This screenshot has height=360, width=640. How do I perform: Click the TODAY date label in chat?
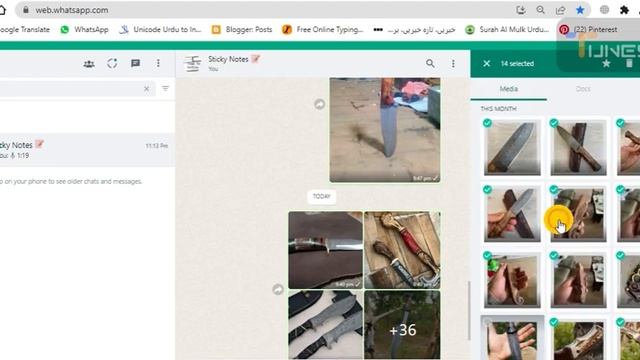click(322, 196)
